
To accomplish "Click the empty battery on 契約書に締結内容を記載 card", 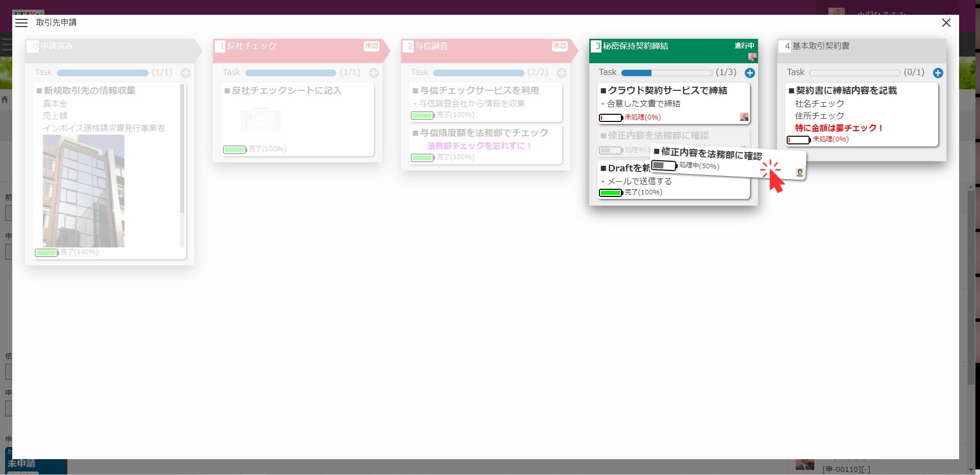I will 798,140.
